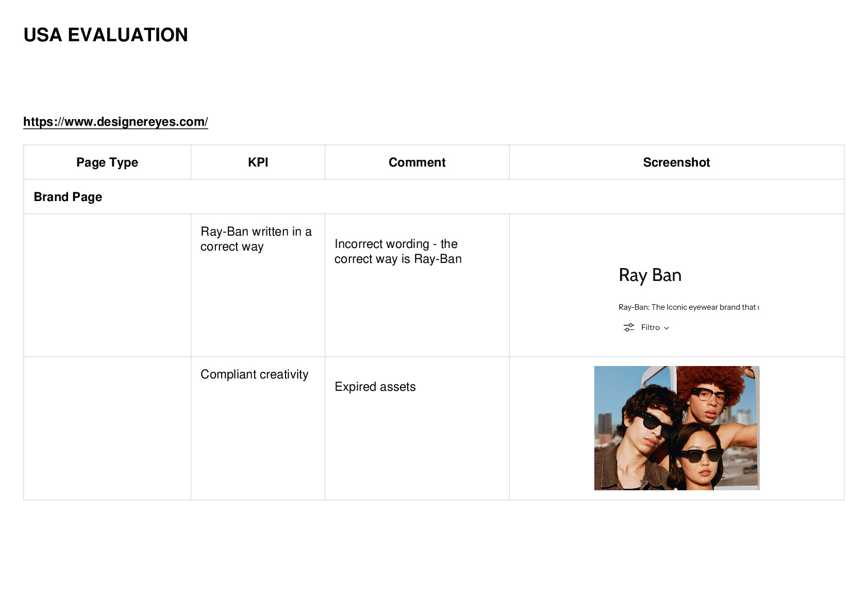Click 'Ray-Ban: The Iconic eyewear brand' description
The width and height of the screenshot is (868, 614).
click(689, 307)
